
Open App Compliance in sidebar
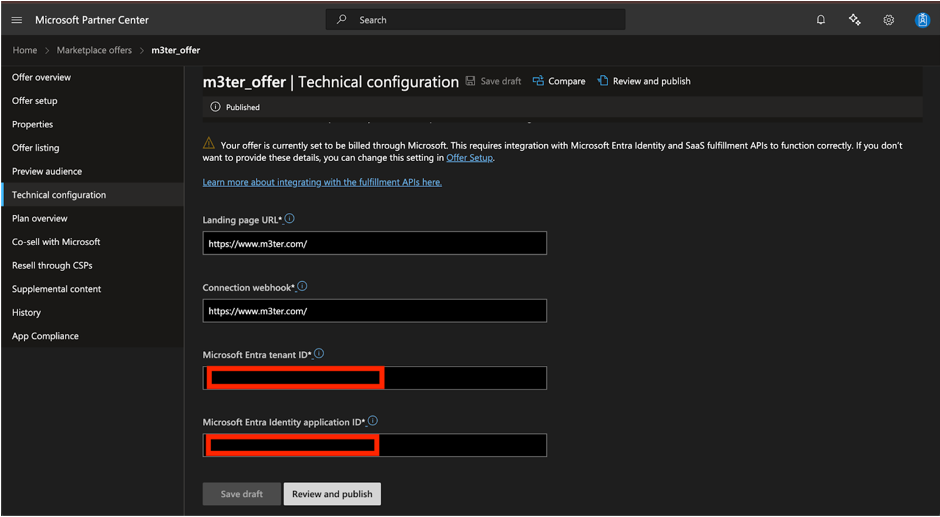pos(92,336)
